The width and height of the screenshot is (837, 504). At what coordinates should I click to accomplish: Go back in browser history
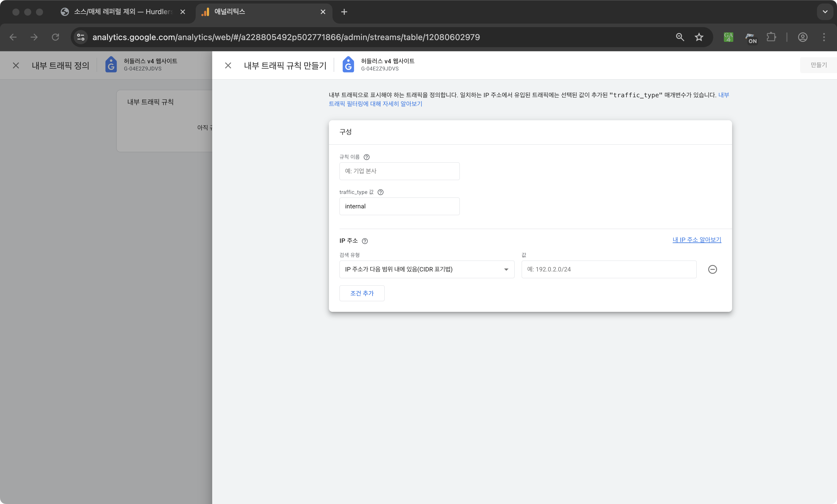pos(13,37)
